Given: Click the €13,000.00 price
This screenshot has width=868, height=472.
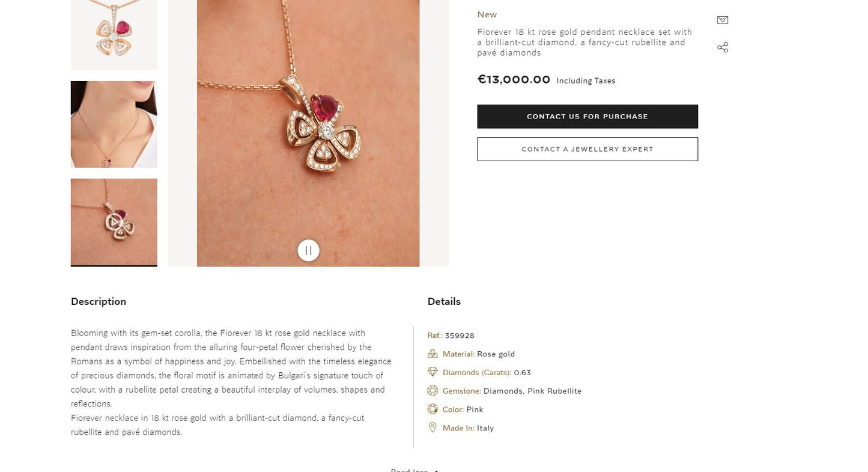Looking at the screenshot, I should (x=514, y=79).
